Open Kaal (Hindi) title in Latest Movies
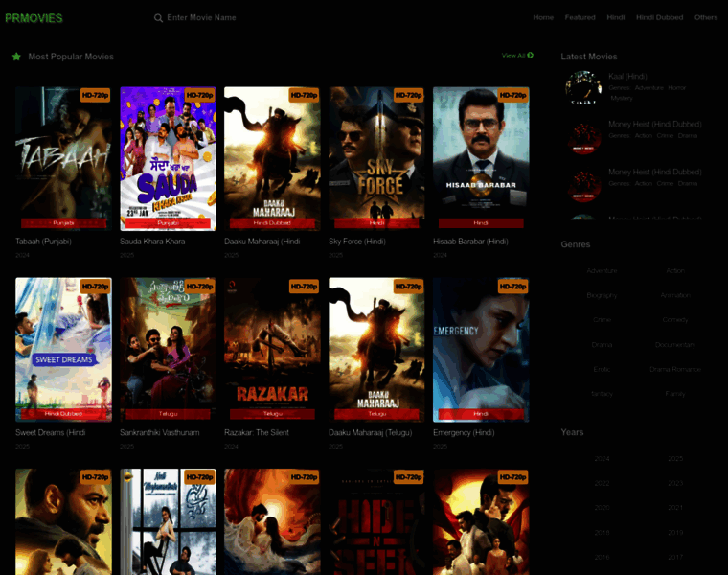 [x=627, y=76]
